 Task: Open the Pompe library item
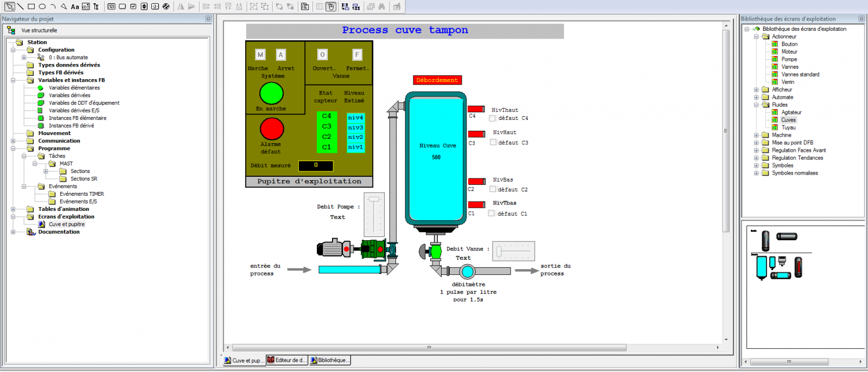tap(789, 59)
